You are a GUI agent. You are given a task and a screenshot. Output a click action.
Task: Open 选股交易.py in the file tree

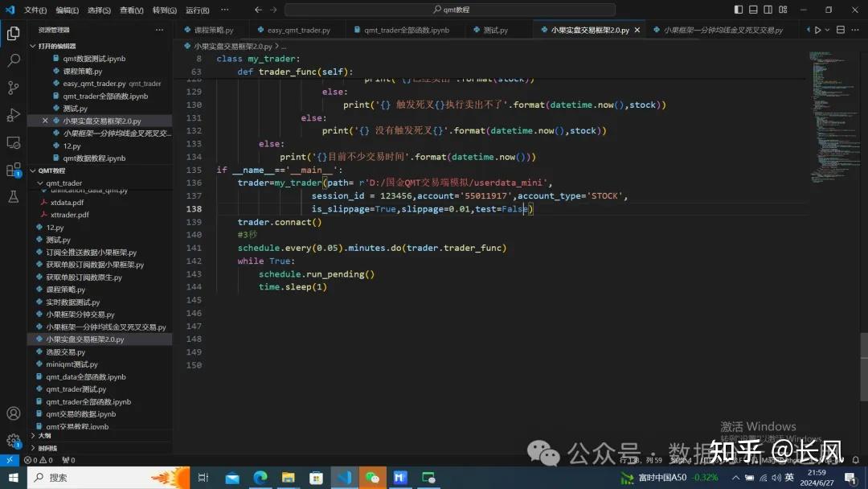(65, 351)
